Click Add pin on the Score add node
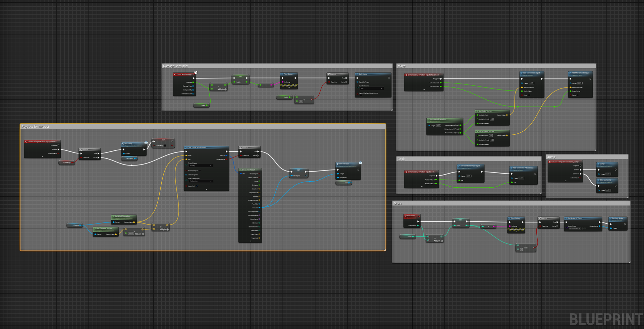The height and width of the screenshot is (329, 644). [x=437, y=241]
